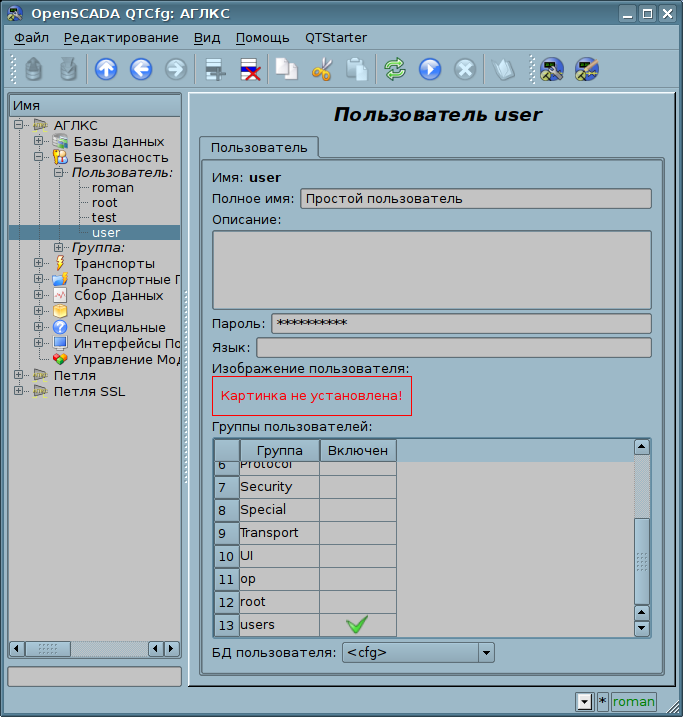Open the manual book icon in toolbar
Viewport: 683px width, 717px height.
tap(503, 70)
